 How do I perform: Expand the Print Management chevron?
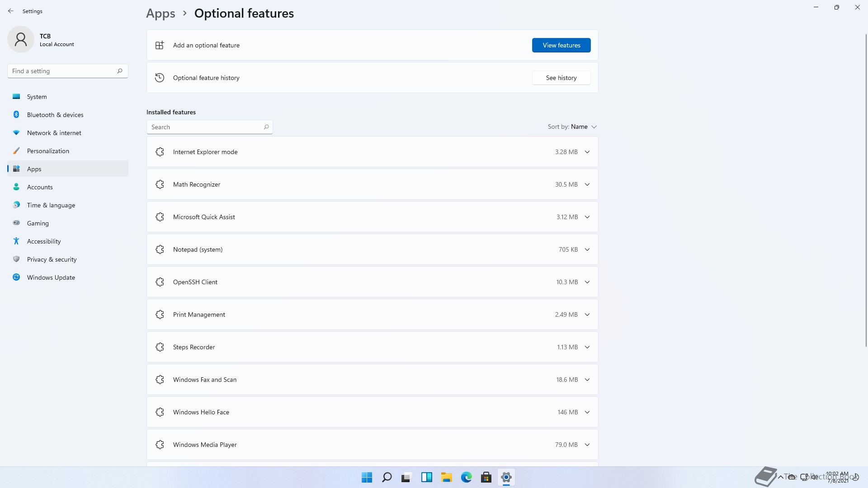tap(587, 314)
